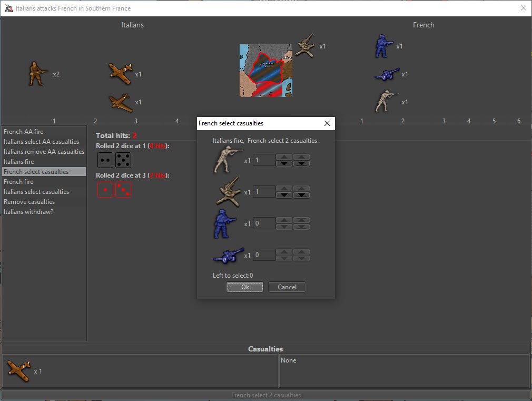Click the tan infantry icon in the casualty dialog

click(x=228, y=160)
